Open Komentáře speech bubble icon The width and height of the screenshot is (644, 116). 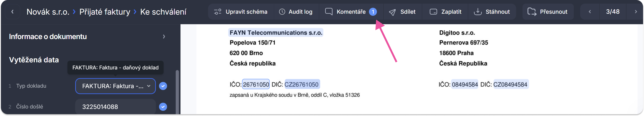pyautogui.click(x=329, y=12)
